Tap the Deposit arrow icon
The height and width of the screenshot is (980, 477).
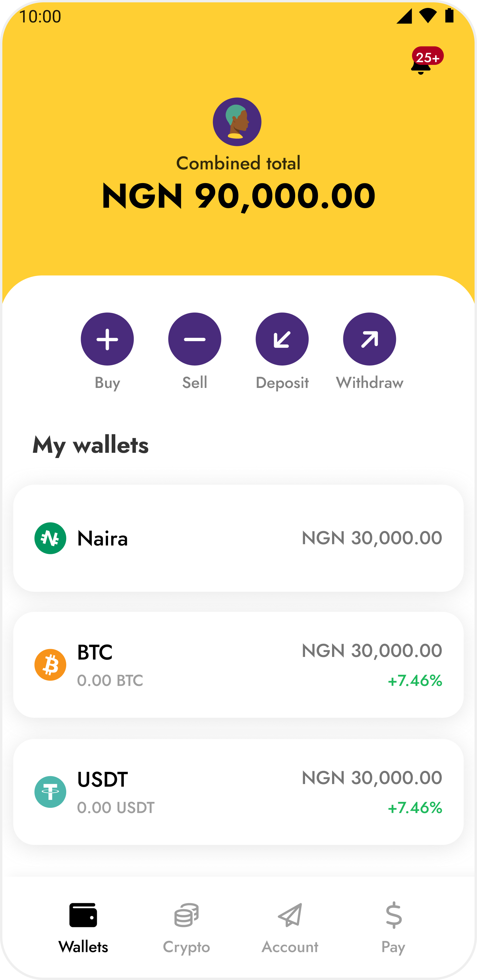282,339
